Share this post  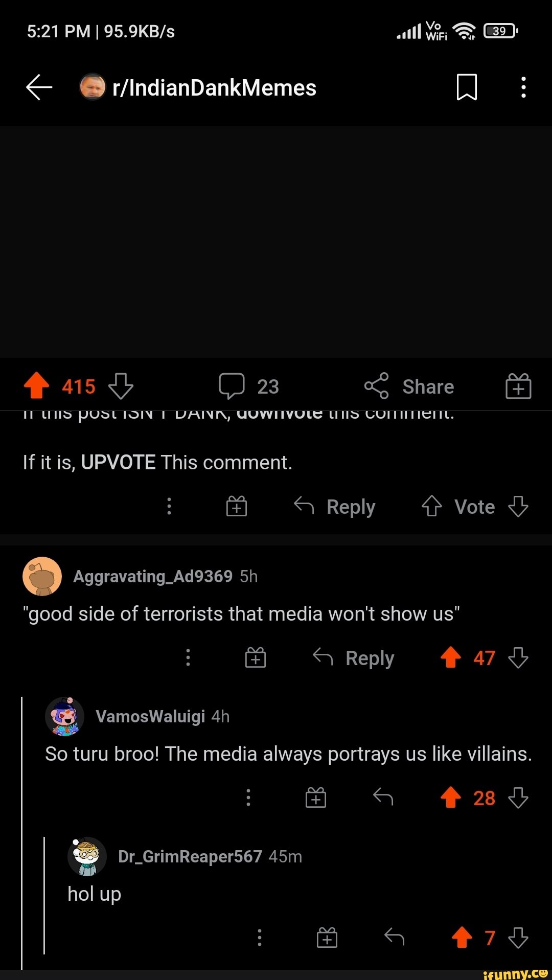tap(409, 386)
